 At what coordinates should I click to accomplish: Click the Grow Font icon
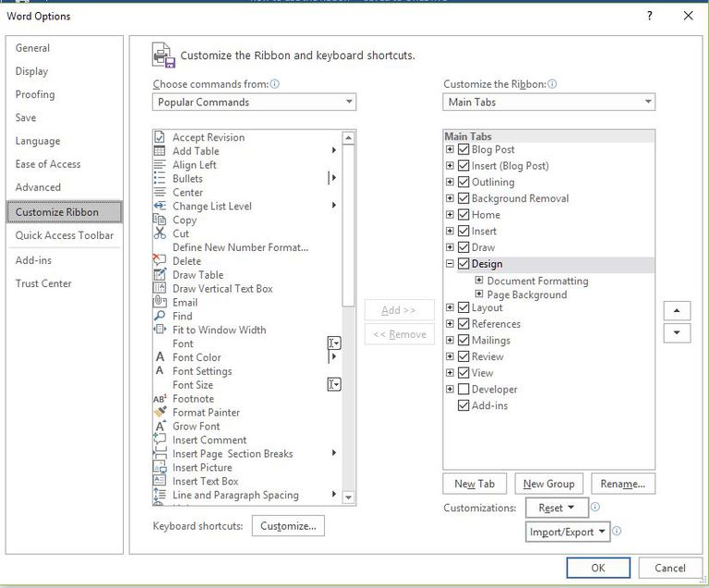[160, 426]
